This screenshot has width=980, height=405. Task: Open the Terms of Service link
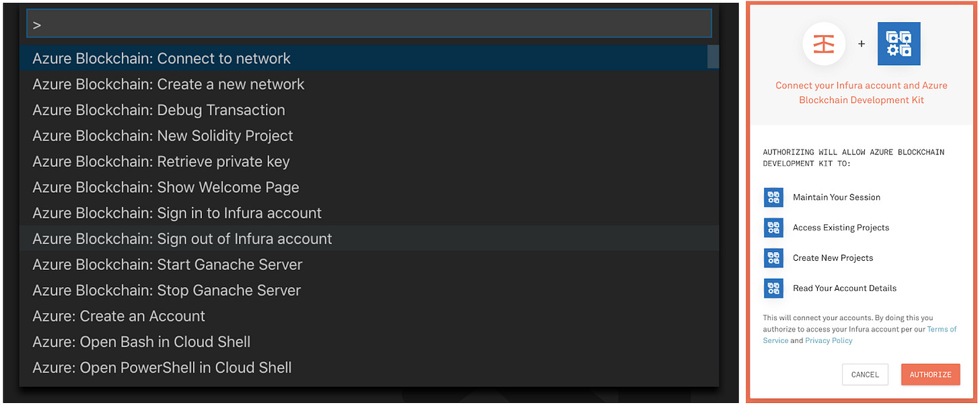(942, 330)
